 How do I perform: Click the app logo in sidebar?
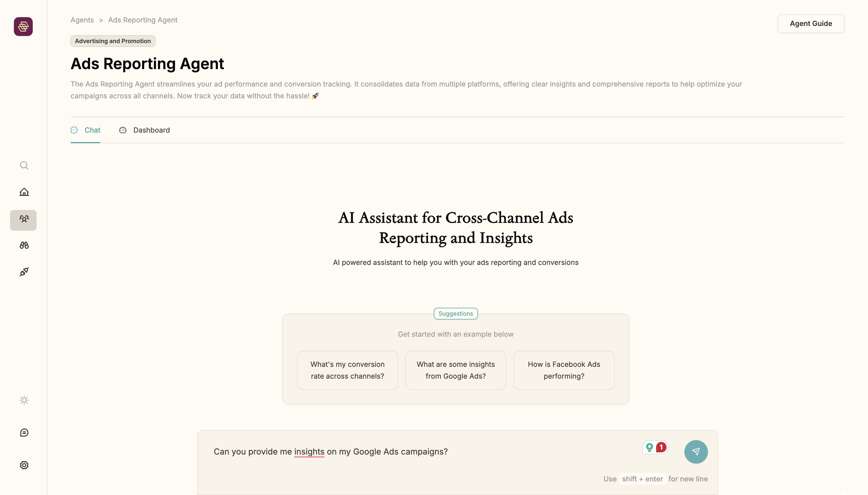click(x=23, y=27)
